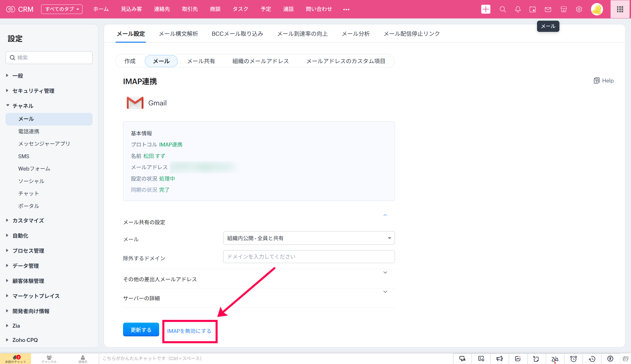
Task: Expand the セキュリティ管理 sidebar group
Action: pyautogui.click(x=33, y=91)
